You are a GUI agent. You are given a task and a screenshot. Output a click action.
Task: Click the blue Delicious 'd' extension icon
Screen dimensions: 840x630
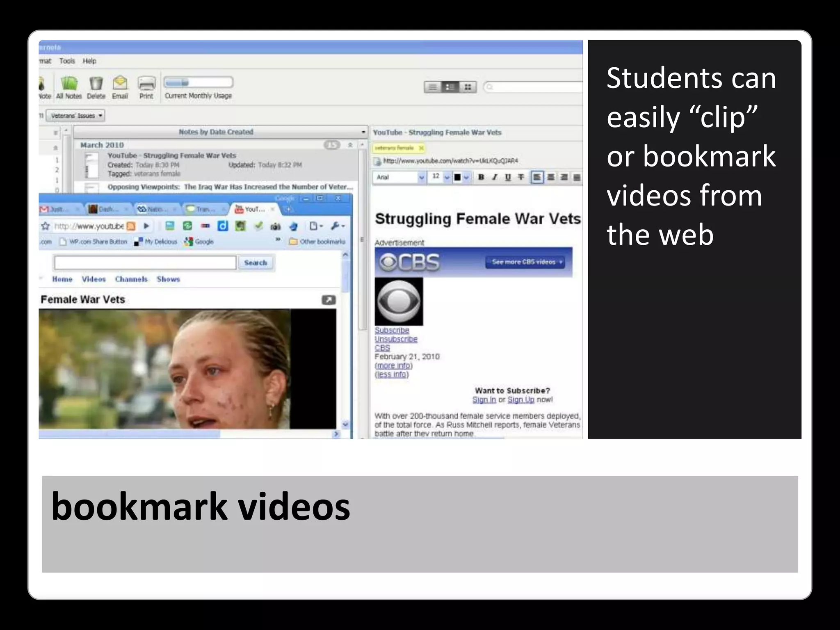click(x=223, y=226)
